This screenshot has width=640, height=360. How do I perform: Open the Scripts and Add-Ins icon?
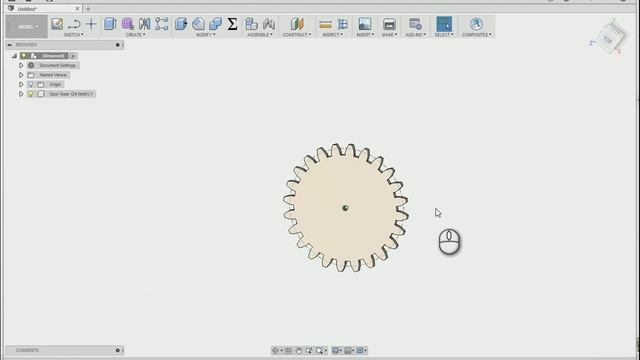click(x=416, y=24)
